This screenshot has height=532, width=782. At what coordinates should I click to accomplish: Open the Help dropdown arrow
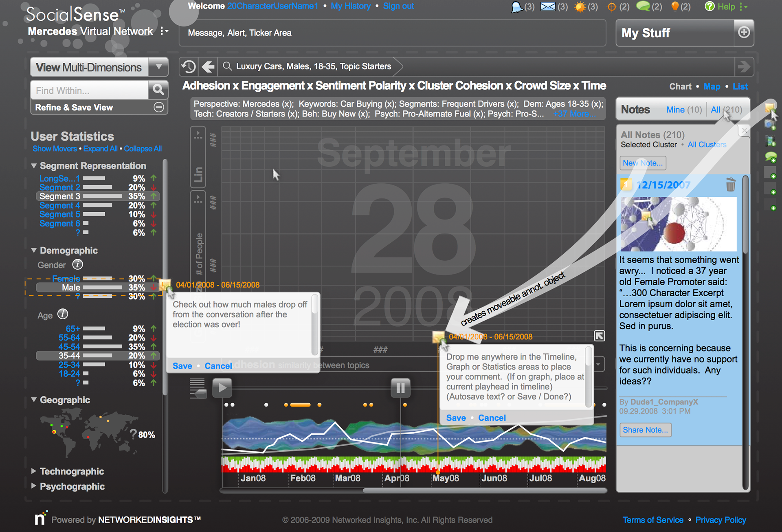(x=743, y=7)
